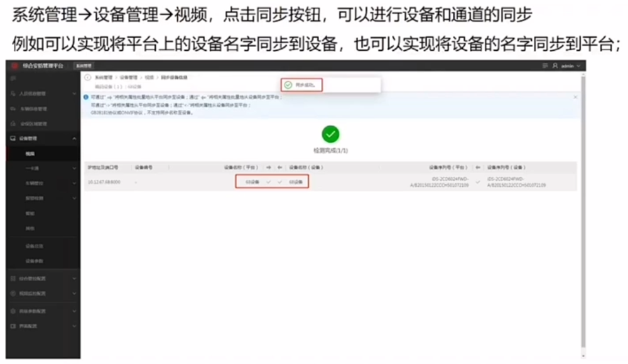Expand the 一卡通 chevron

[x=74, y=169]
